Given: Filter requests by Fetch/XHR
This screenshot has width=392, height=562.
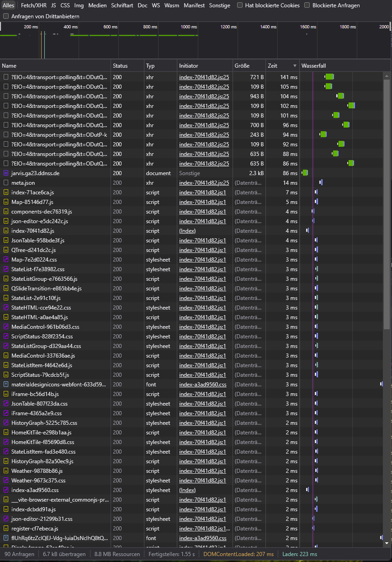Looking at the screenshot, I should (x=34, y=5).
